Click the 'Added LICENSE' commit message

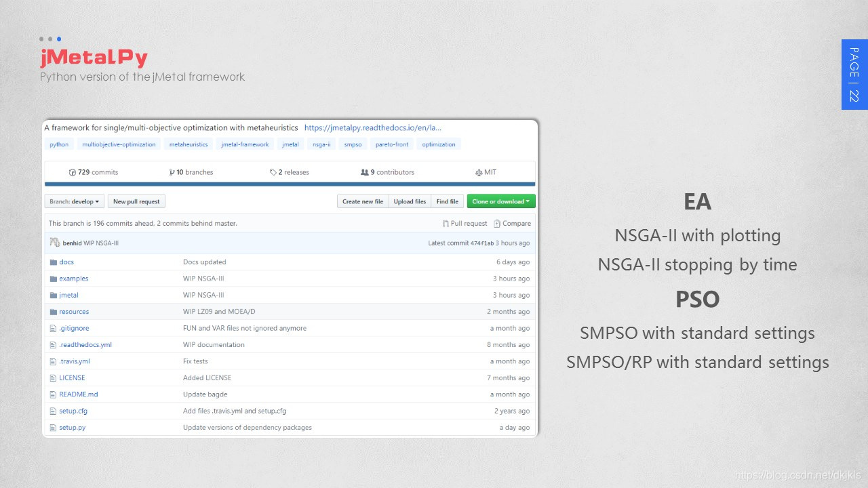pyautogui.click(x=208, y=378)
